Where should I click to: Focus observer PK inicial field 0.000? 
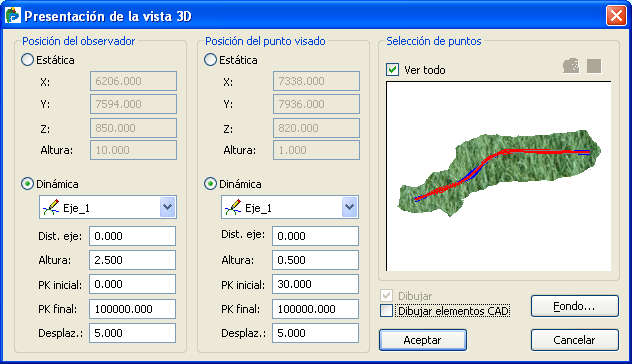coord(132,284)
